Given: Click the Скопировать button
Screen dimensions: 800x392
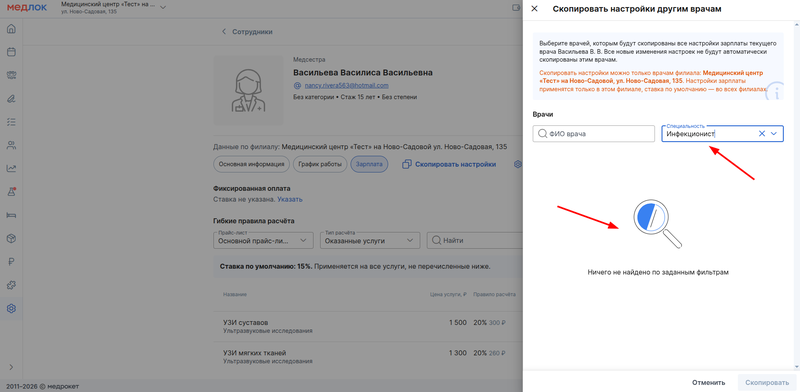Looking at the screenshot, I should click(x=767, y=382).
